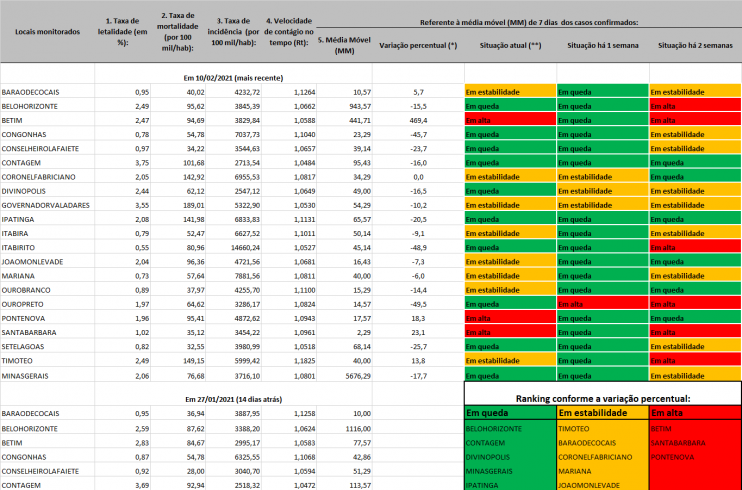
Task: Select CONGONHAS incidence 6325,55 in 27/01 section
Action: 247,457
